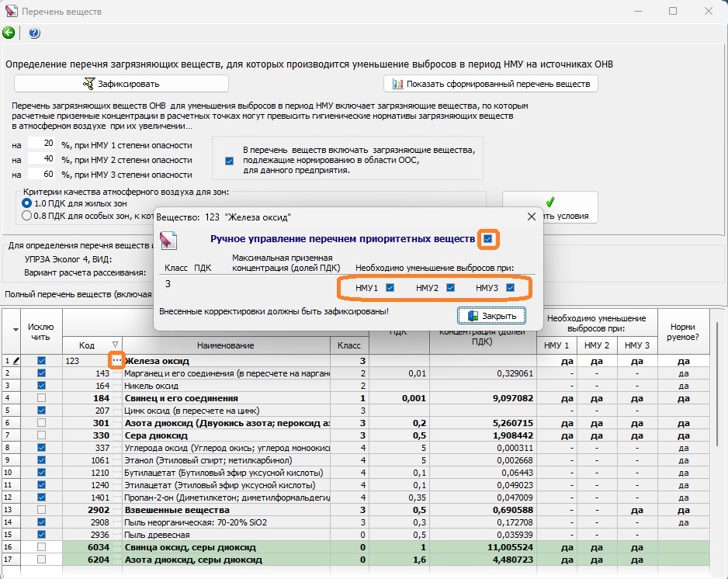Select the 1.0 ПДК для жилых зон option
The image size is (728, 579).
pyautogui.click(x=27, y=203)
